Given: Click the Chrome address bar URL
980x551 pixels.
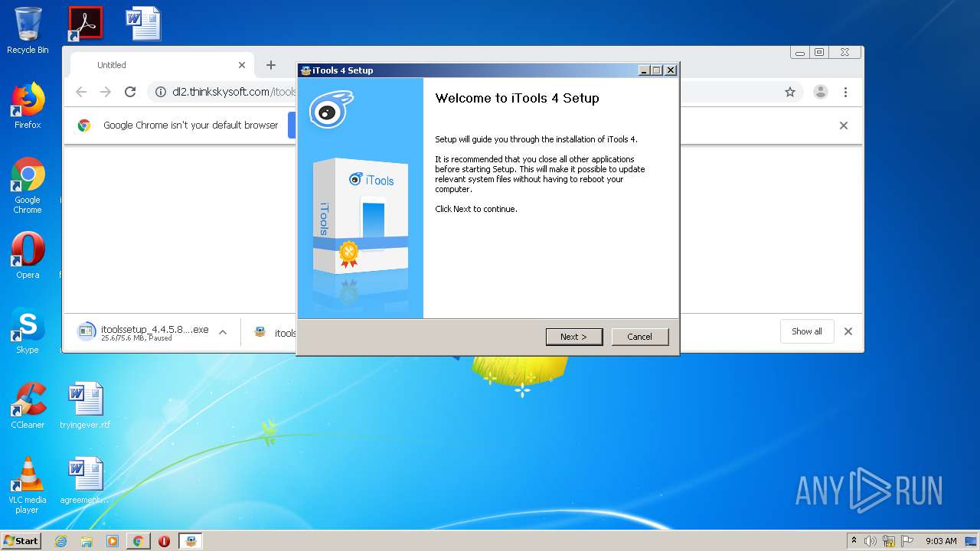Looking at the screenshot, I should [x=234, y=92].
